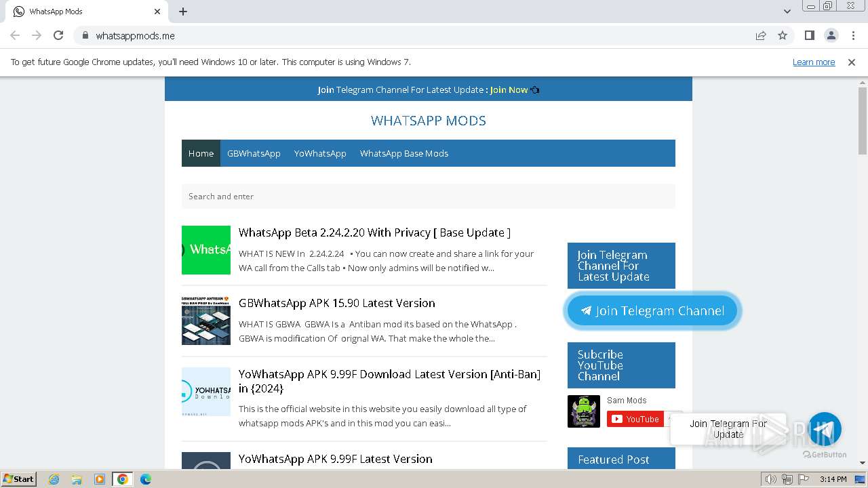The image size is (868, 488).
Task: Open the YoWhatsApp APK 9.99F Anti-Ban post
Action: [389, 381]
